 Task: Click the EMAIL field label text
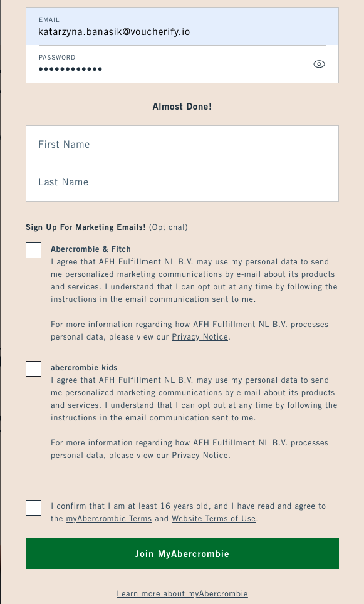pos(49,19)
